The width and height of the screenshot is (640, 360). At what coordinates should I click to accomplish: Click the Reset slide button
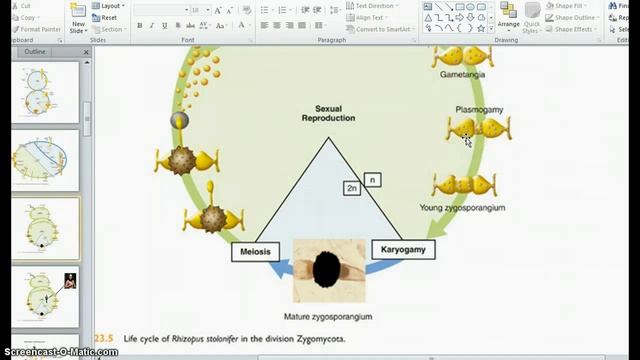click(105, 18)
